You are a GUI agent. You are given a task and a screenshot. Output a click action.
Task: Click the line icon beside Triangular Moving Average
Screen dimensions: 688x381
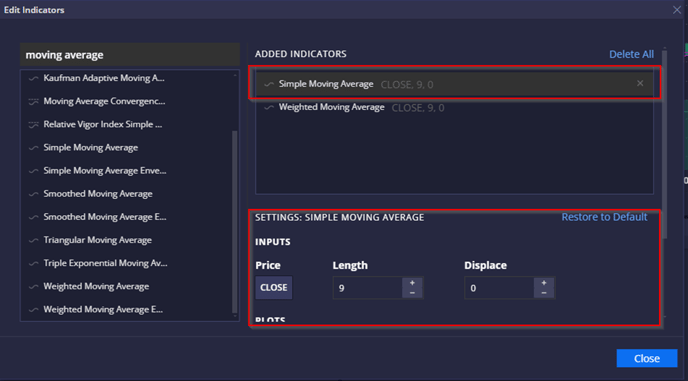(x=33, y=241)
